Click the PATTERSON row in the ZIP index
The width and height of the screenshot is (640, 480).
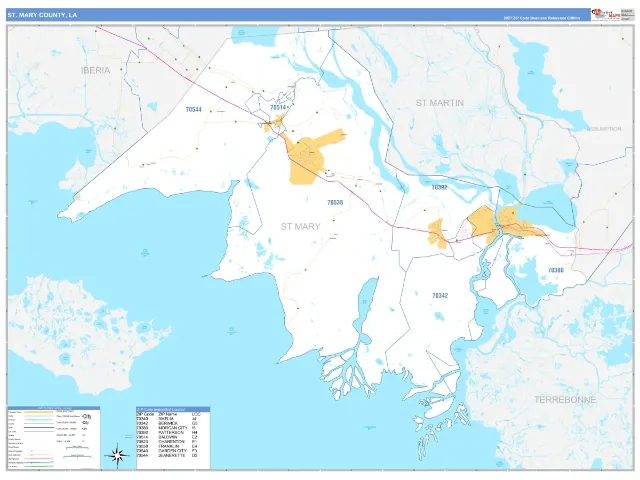(x=168, y=432)
